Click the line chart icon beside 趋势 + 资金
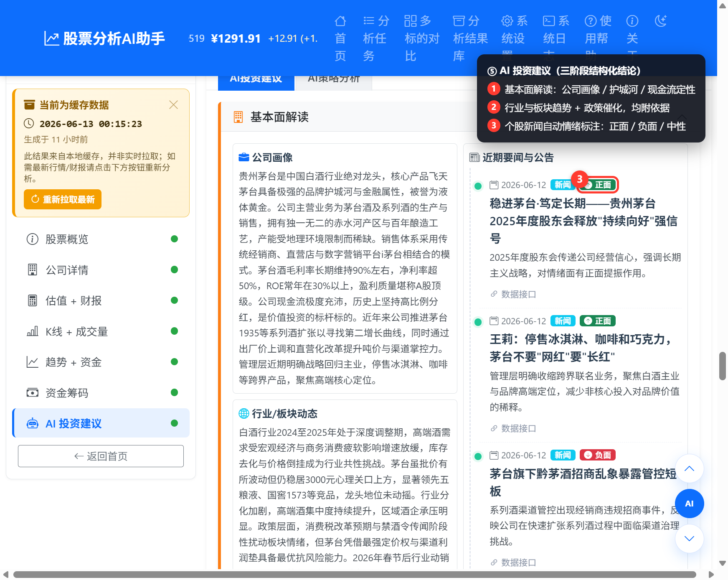The width and height of the screenshot is (728, 580). coord(32,362)
